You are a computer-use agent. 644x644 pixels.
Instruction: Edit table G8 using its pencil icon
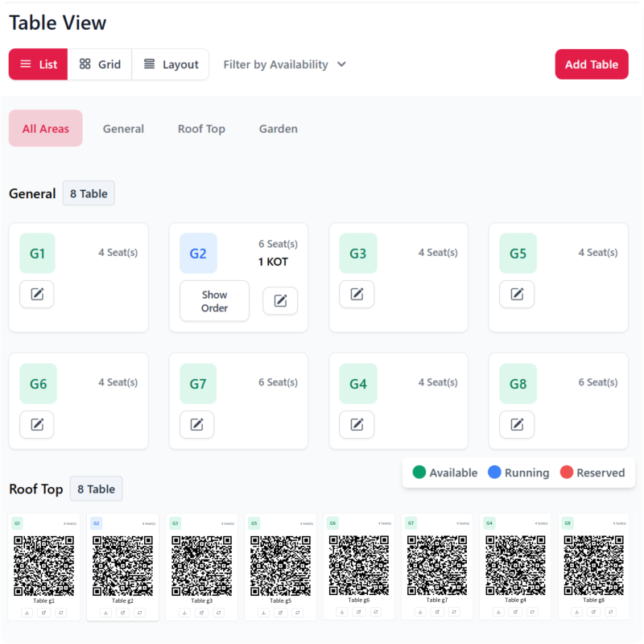[x=516, y=424]
